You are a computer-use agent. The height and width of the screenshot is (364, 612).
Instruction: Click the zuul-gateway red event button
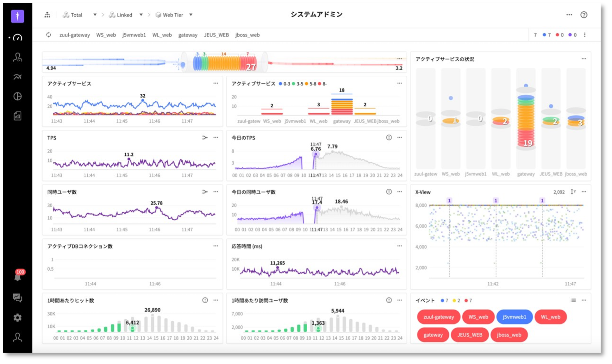[x=438, y=317]
